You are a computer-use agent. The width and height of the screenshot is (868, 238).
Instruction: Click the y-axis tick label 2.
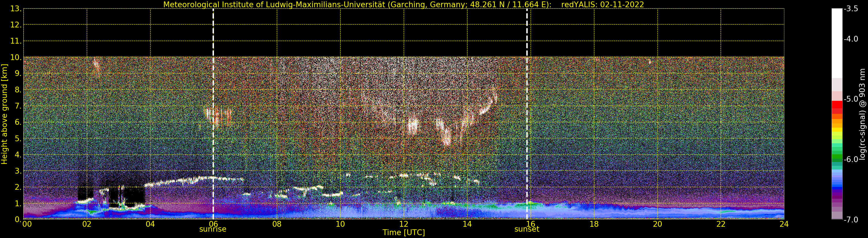18,187
